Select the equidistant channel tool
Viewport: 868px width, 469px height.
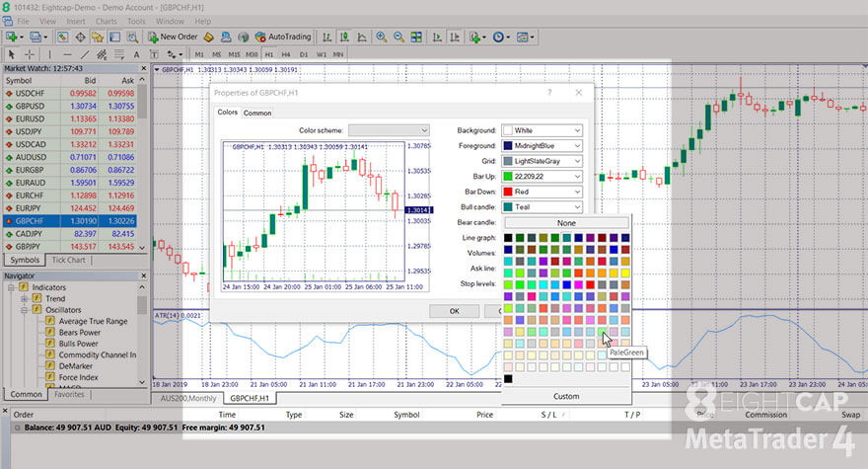102,54
